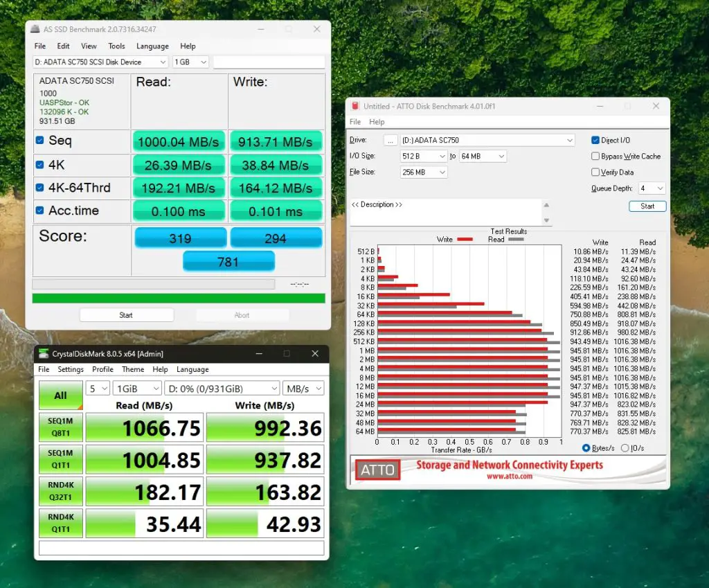The image size is (709, 588).
Task: Click the AS SSD total score 781
Action: coord(228,262)
